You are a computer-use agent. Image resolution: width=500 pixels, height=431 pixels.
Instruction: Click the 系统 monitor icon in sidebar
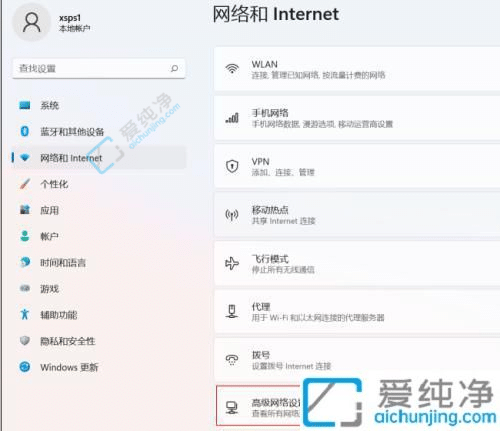coord(25,105)
